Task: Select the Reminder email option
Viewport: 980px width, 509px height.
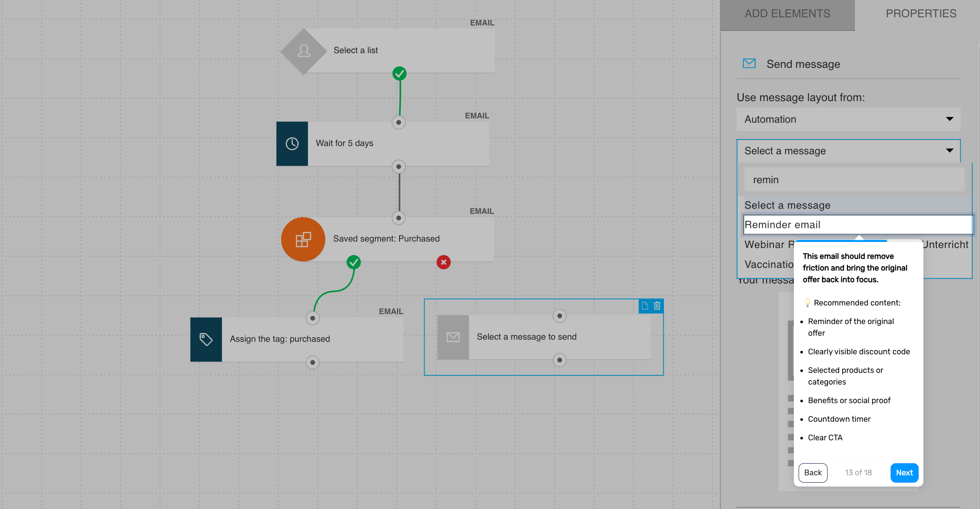Action: [x=858, y=225]
